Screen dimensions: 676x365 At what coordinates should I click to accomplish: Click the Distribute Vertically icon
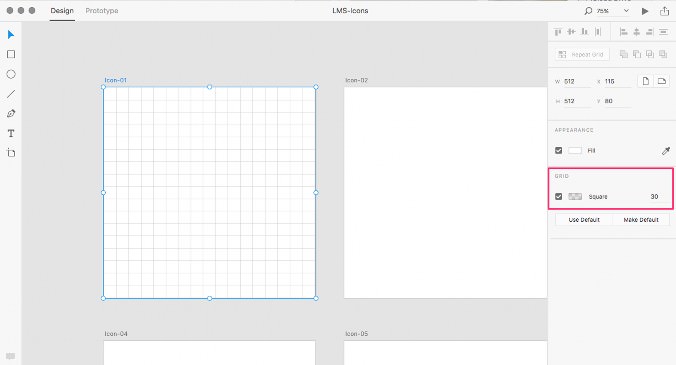(x=663, y=31)
